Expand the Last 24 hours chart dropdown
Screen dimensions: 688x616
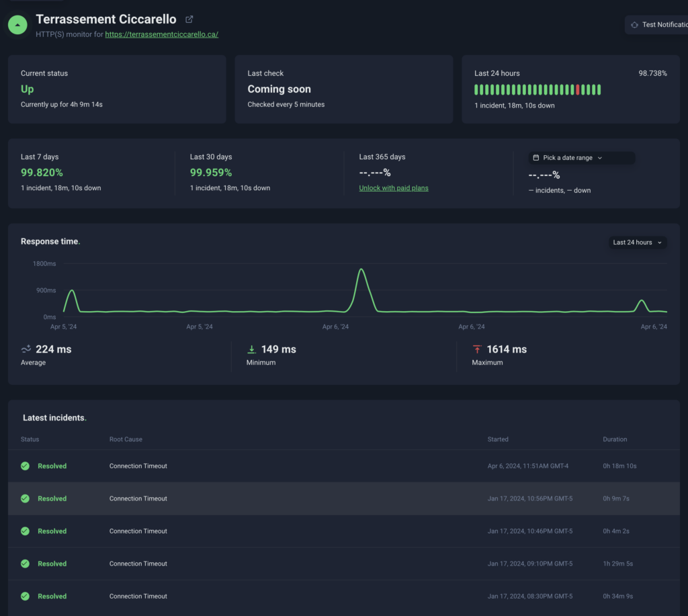tap(637, 243)
